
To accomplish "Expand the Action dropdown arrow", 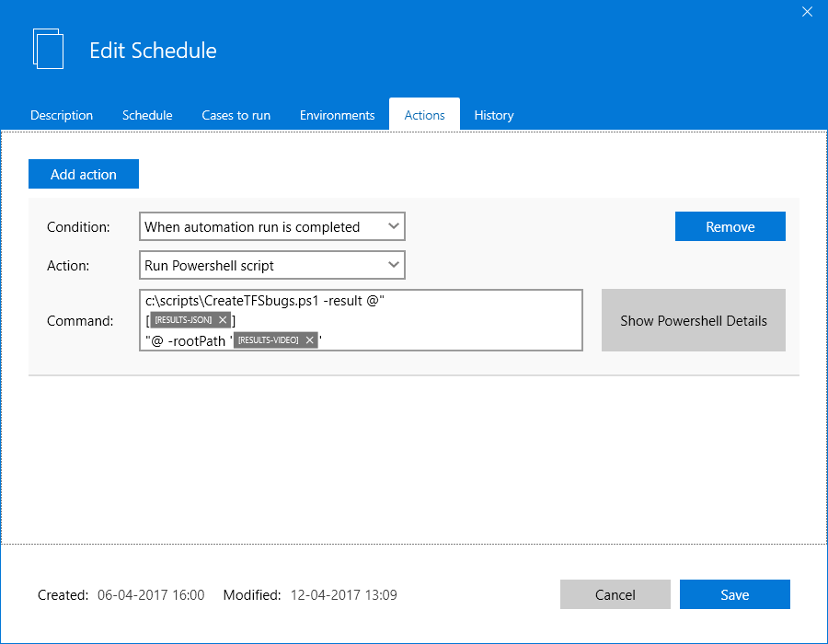I will pyautogui.click(x=394, y=265).
